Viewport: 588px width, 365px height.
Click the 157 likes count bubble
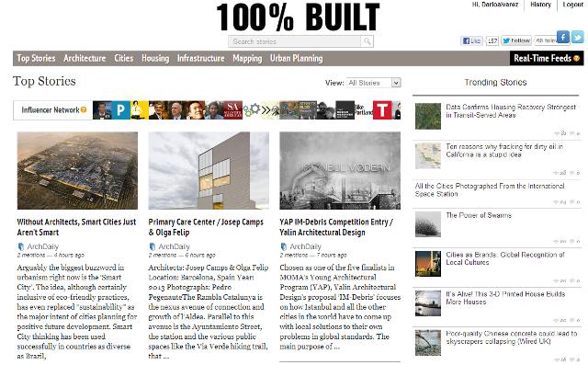click(x=492, y=40)
